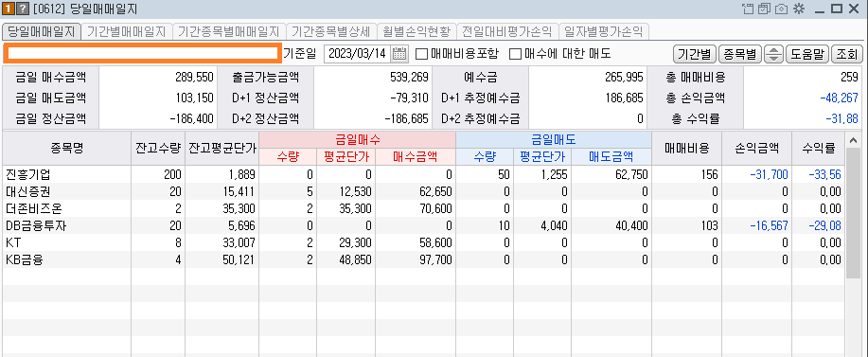Click the 금일매도 수량 sub-header

pyautogui.click(x=485, y=156)
